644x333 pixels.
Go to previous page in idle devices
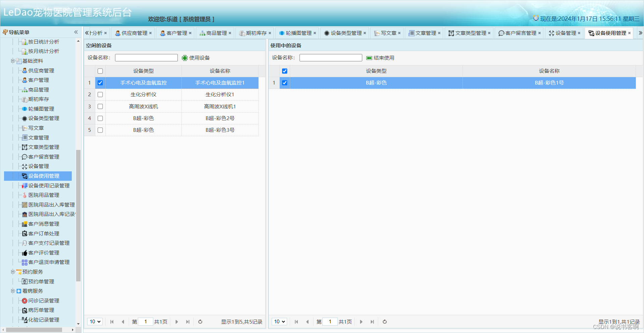[123, 322]
